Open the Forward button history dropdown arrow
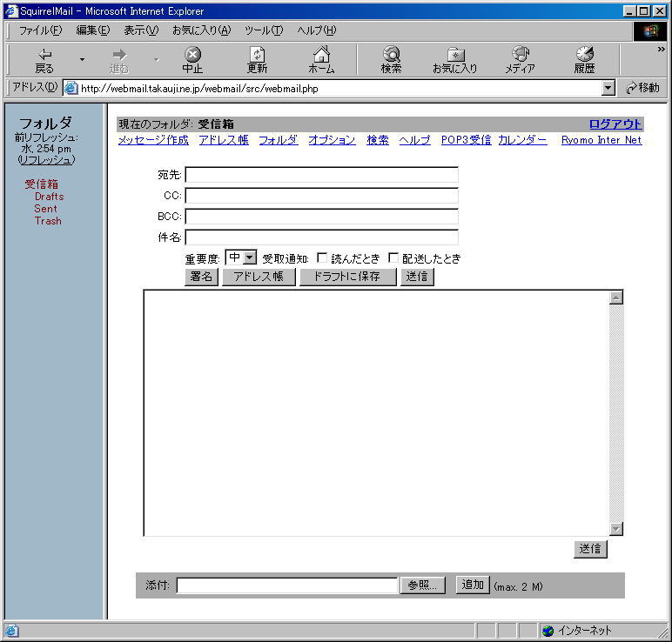672x642 pixels. click(x=157, y=59)
